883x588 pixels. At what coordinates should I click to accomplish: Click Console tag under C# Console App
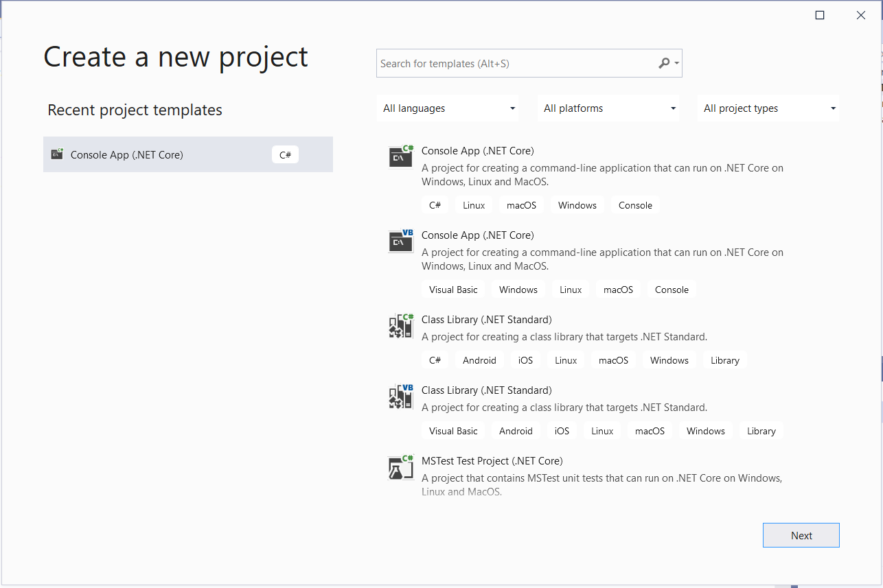coord(635,205)
